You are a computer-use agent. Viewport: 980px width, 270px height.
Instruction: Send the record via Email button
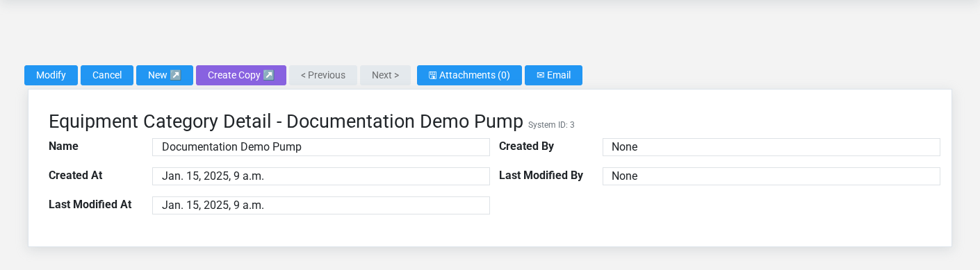(x=553, y=75)
